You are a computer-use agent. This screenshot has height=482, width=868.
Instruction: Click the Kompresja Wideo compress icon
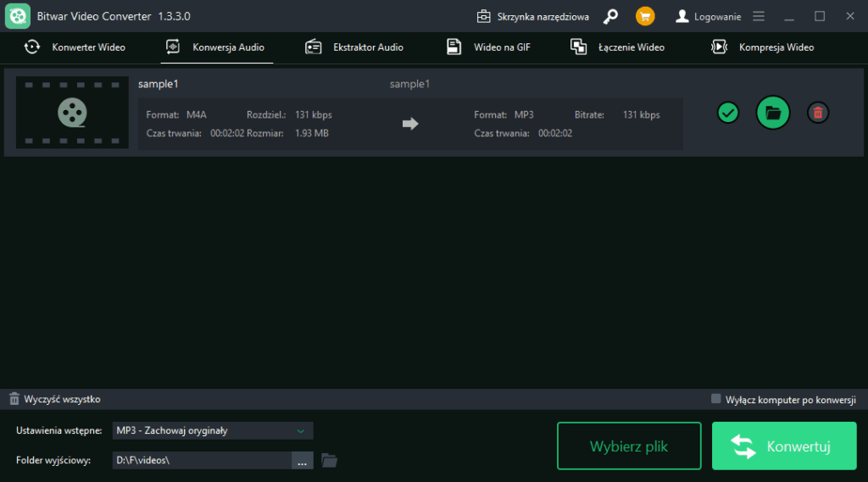(719, 47)
